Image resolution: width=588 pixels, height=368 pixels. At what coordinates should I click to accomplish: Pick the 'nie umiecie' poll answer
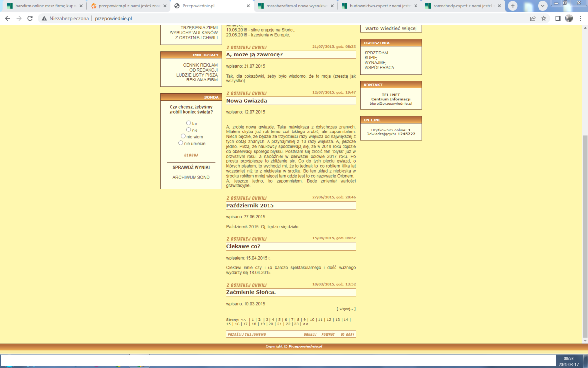coord(181,143)
